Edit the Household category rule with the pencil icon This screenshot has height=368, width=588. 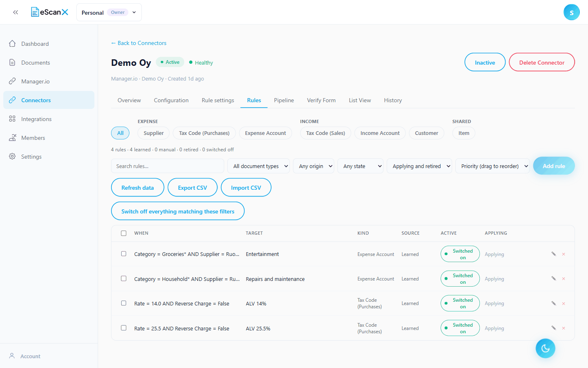tap(554, 278)
